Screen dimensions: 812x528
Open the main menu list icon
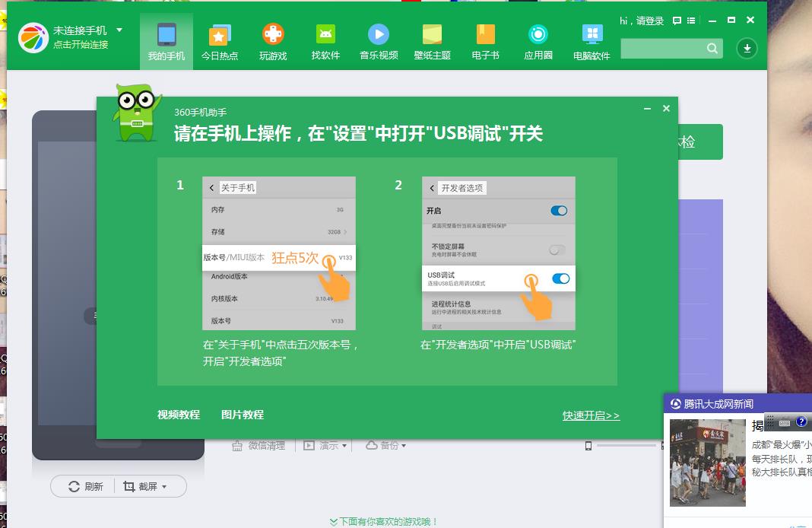[x=691, y=21]
